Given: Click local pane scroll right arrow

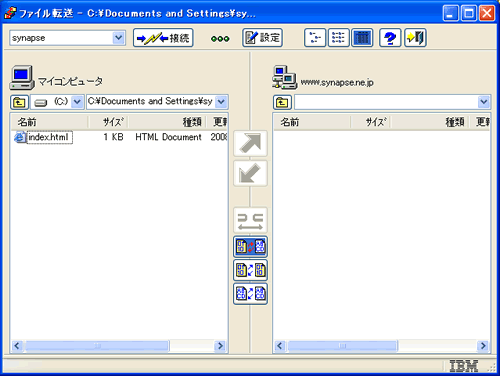Looking at the screenshot, I should click(220, 346).
